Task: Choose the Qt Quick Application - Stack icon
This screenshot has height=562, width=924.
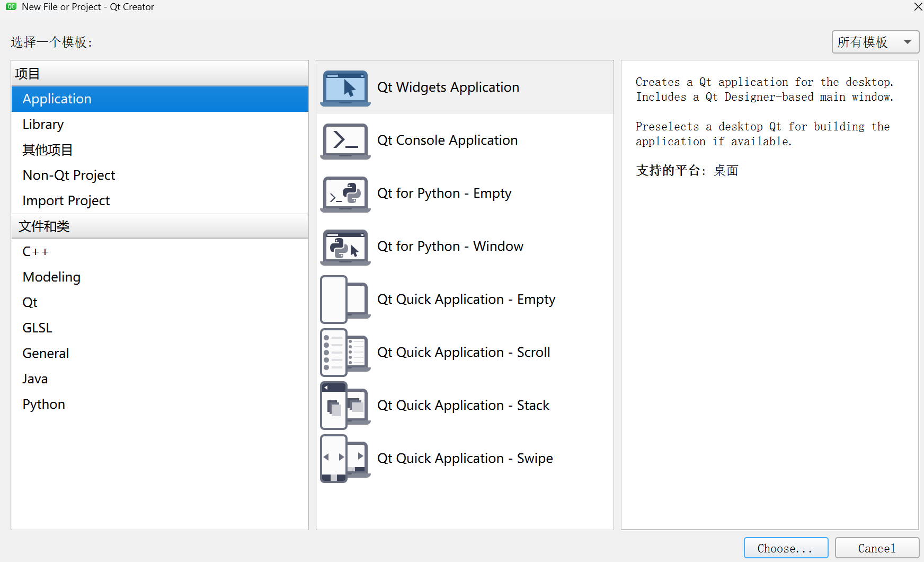Action: [x=345, y=406]
